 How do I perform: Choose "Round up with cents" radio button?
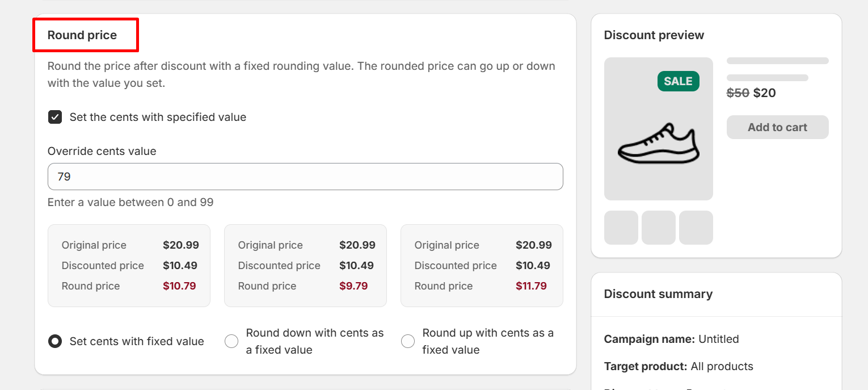coord(408,341)
